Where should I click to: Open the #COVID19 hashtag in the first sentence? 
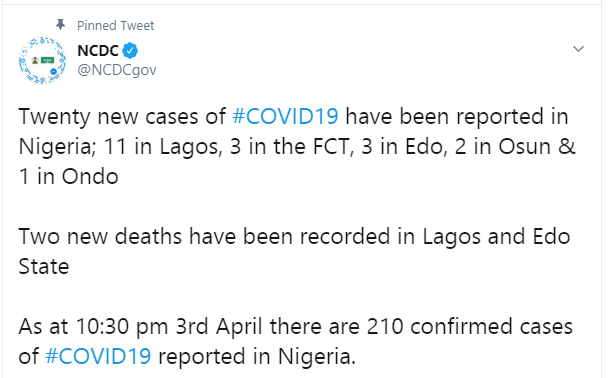pyautogui.click(x=285, y=117)
